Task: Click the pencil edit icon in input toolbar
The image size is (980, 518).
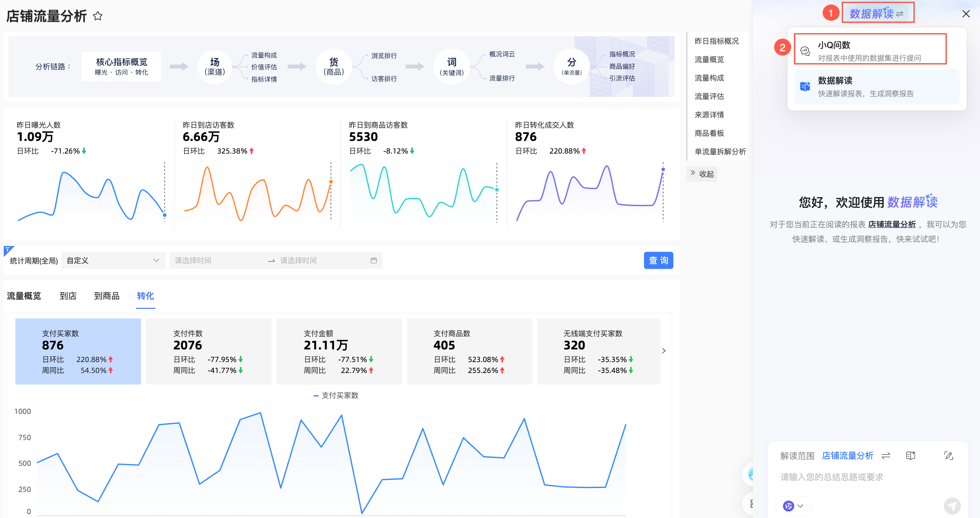Action: coord(949,456)
